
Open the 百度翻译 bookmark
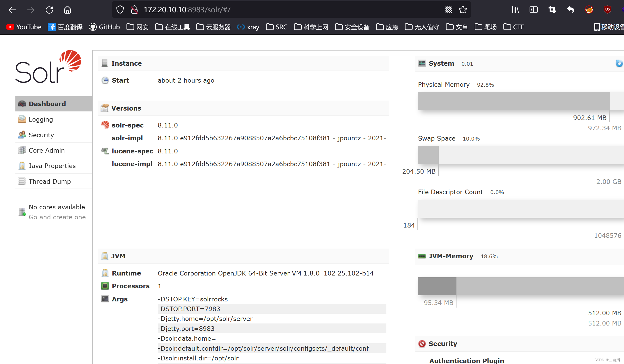click(65, 27)
